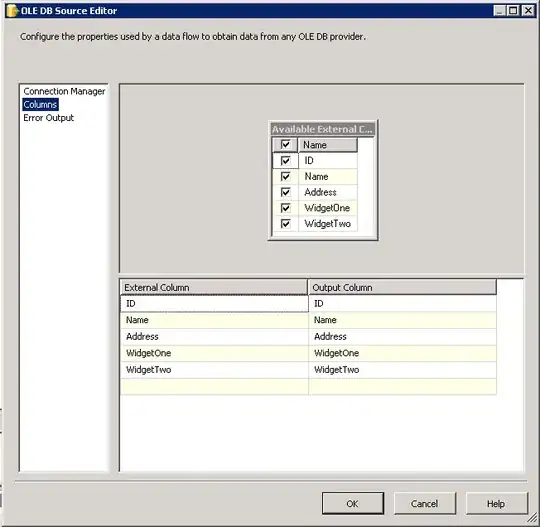Uncheck the ID column checkbox
Image resolution: width=540 pixels, height=527 pixels.
click(x=285, y=161)
